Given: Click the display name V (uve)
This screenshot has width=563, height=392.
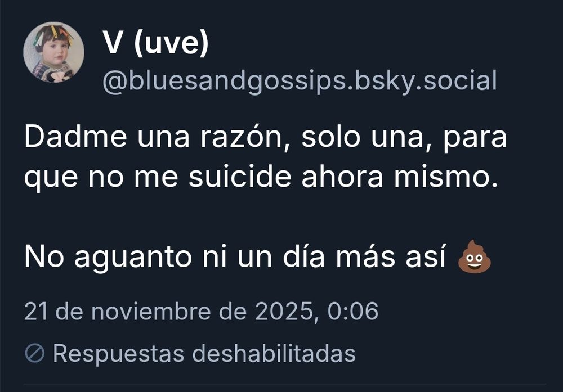Looking at the screenshot, I should click(155, 43).
